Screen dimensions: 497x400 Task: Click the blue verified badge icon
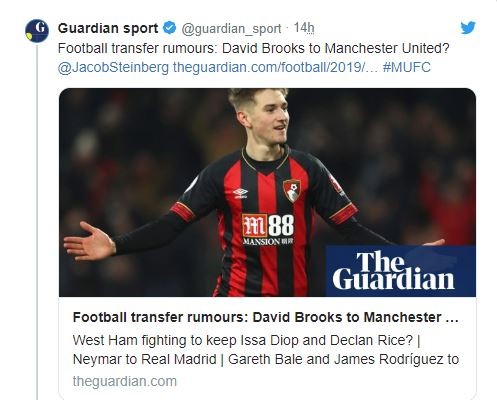click(x=170, y=28)
